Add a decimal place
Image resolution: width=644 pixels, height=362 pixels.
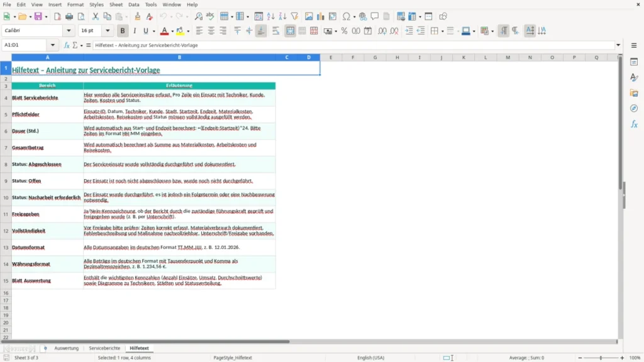tap(382, 31)
